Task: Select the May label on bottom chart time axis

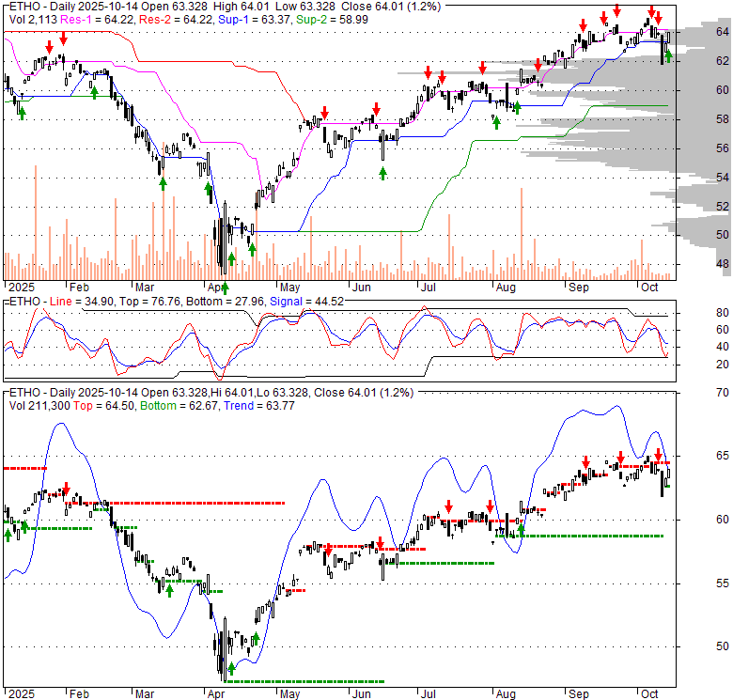Action: point(289,694)
